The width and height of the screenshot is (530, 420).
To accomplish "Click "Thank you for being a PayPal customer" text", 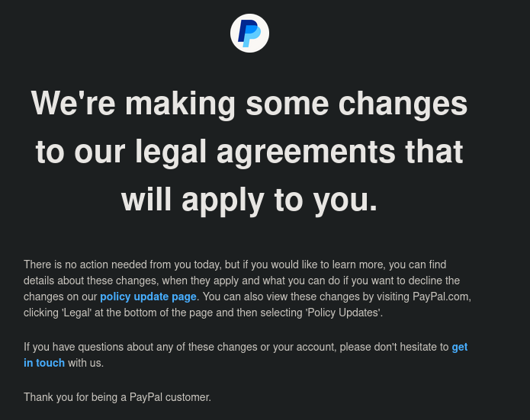I will pos(117,397).
